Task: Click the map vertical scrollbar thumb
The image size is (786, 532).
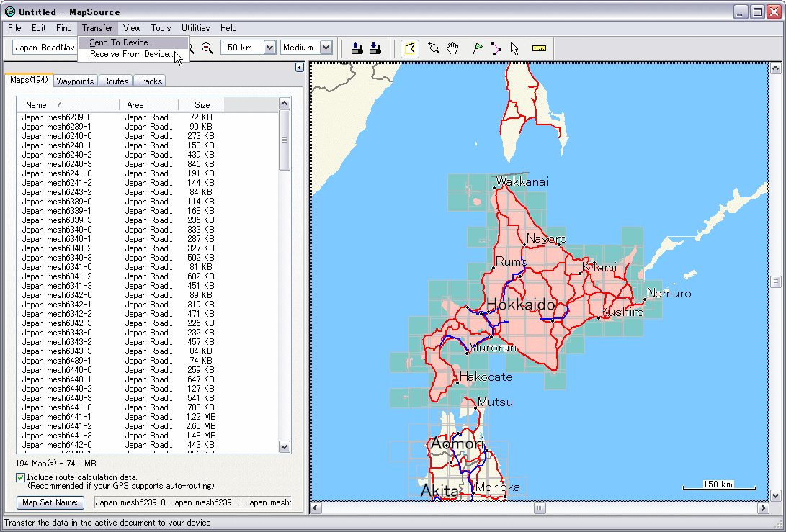Action: (775, 282)
